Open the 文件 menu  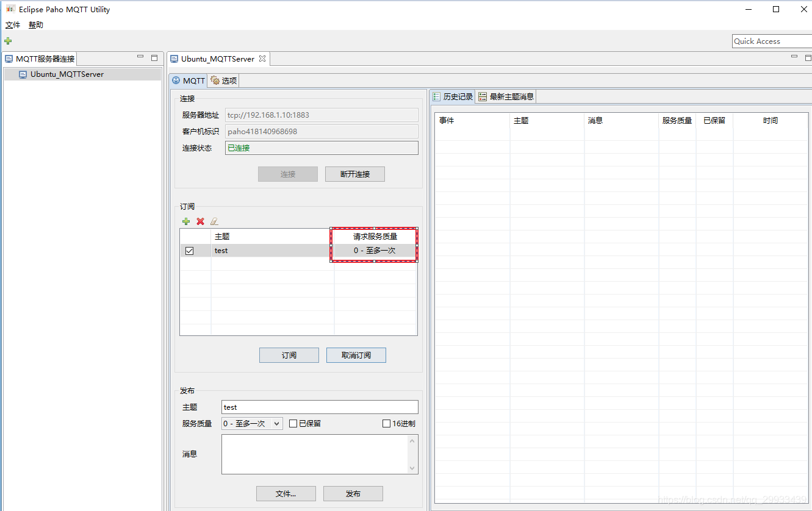click(x=13, y=25)
